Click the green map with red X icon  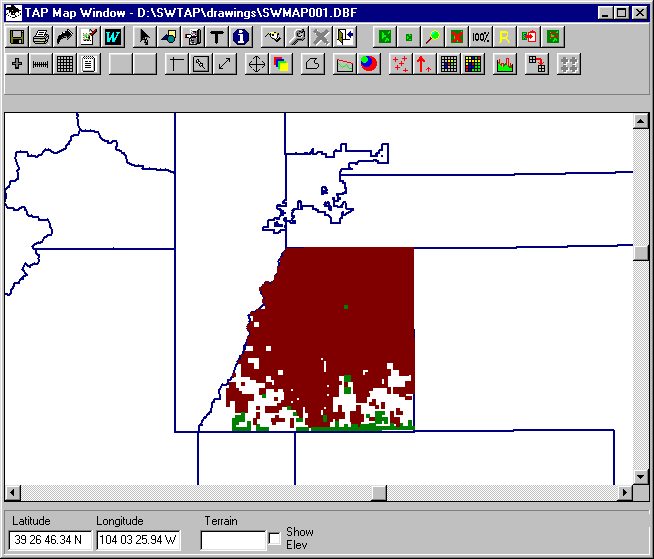[x=457, y=37]
